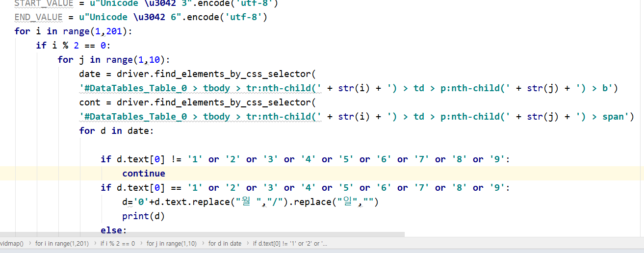The image size is (644, 253).
Task: Click the 'date = driver.find_elements_by_css_selector(' line
Action: pyautogui.click(x=197, y=74)
